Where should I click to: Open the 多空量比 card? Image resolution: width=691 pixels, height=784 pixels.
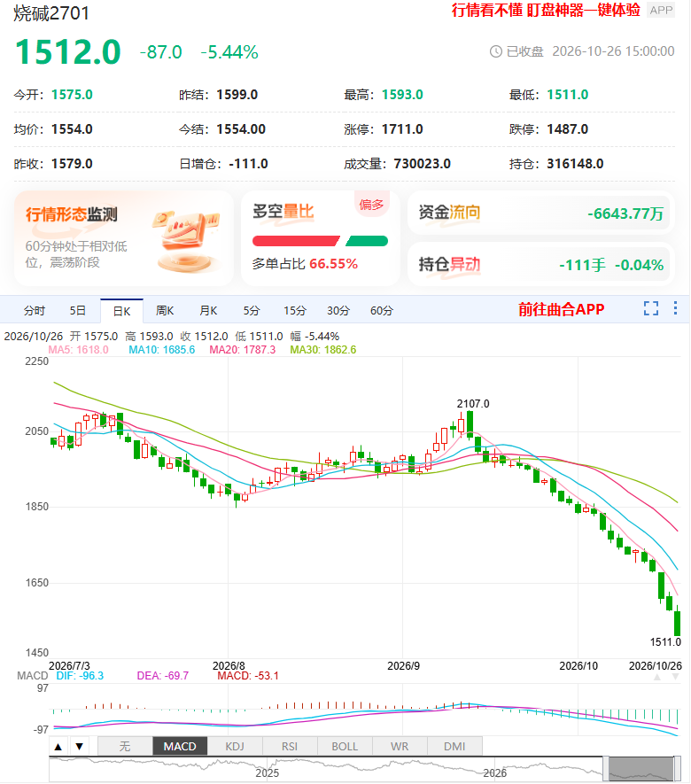coord(321,238)
